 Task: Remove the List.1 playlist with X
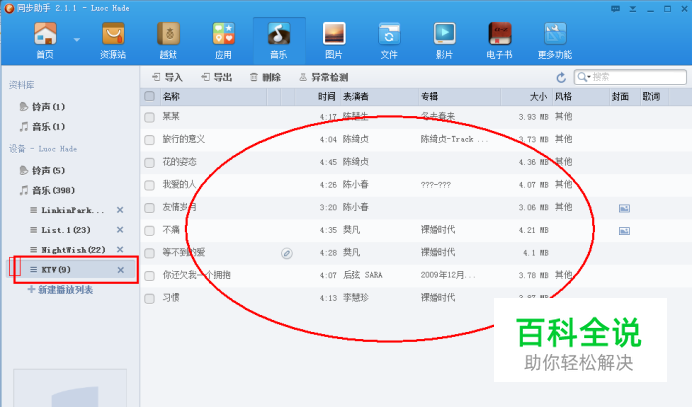[120, 230]
